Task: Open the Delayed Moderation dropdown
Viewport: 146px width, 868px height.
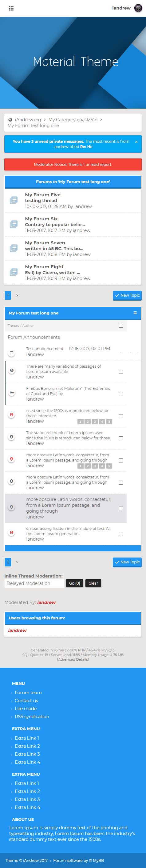Action: point(34,583)
